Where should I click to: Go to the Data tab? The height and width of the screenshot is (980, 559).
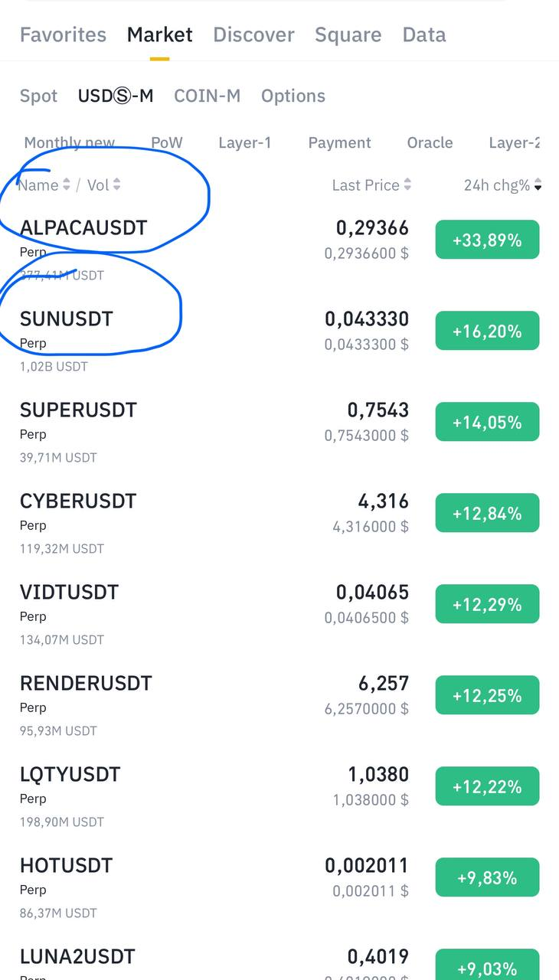coord(423,34)
